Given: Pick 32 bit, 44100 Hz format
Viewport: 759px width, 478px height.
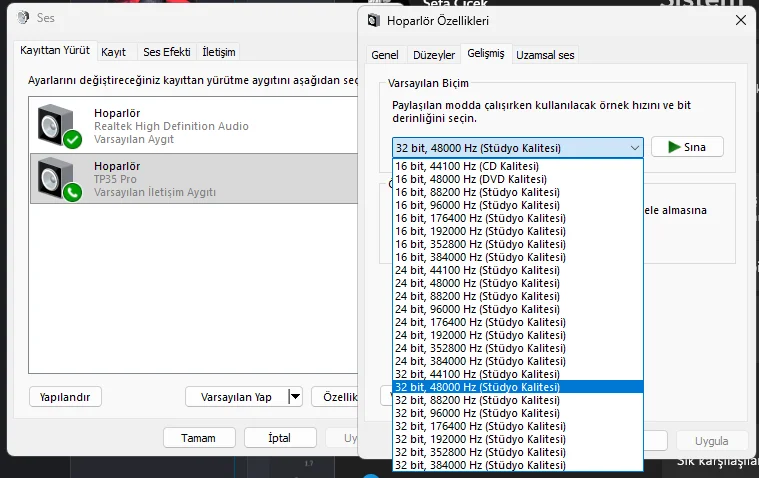Looking at the screenshot, I should [x=517, y=374].
